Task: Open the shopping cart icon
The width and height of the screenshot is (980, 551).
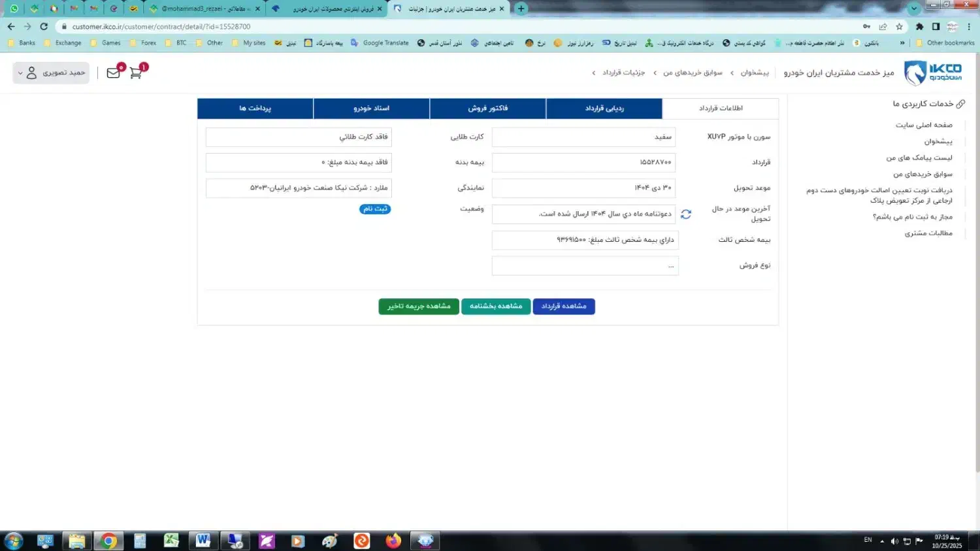Action: pos(136,73)
